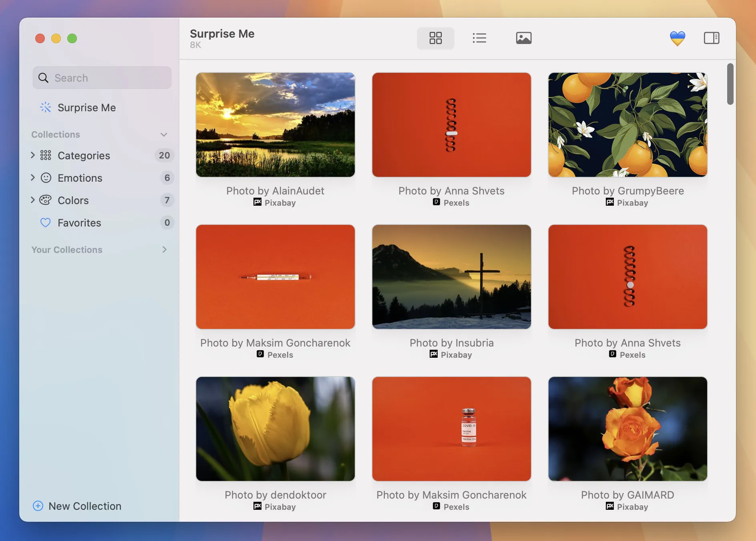Switch to single image view

(x=523, y=38)
